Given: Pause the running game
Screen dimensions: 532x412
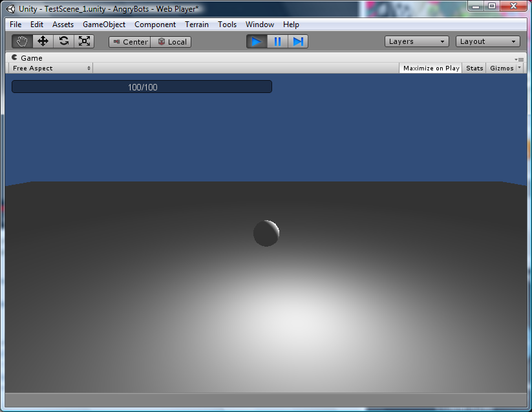Looking at the screenshot, I should point(277,42).
